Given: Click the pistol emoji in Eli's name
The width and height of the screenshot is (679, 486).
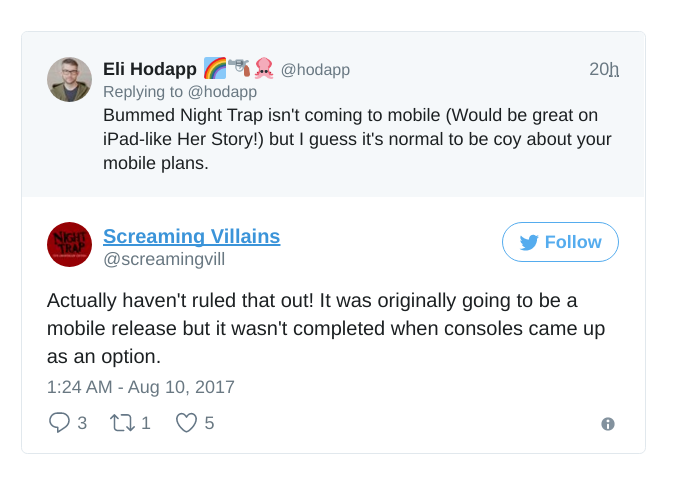Looking at the screenshot, I should coord(239,68).
